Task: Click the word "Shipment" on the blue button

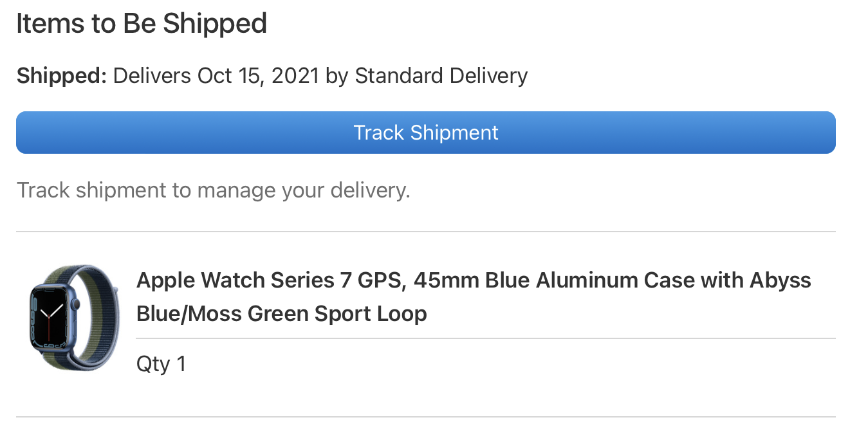Action: click(x=454, y=133)
